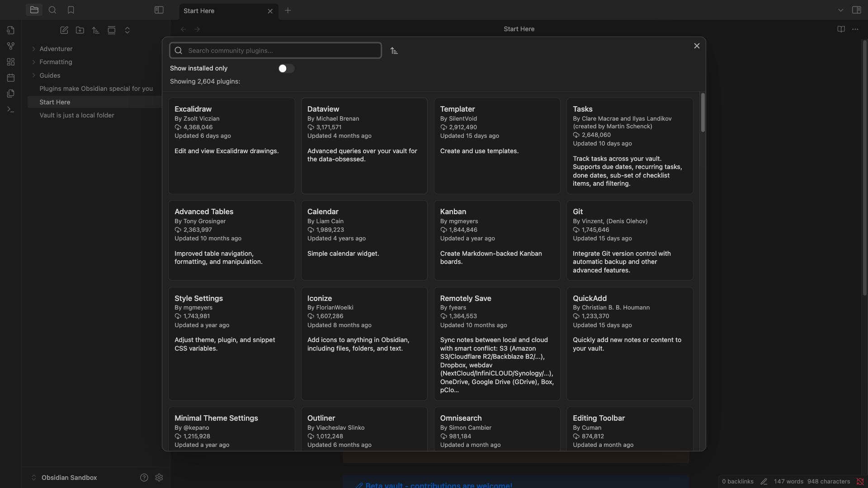
Task: Open the search pane magnifier icon
Action: [x=52, y=10]
